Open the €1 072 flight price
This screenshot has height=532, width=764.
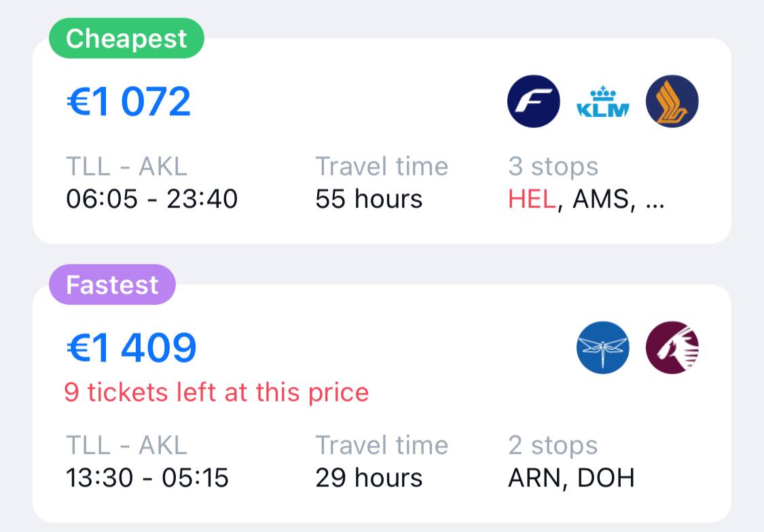[129, 102]
